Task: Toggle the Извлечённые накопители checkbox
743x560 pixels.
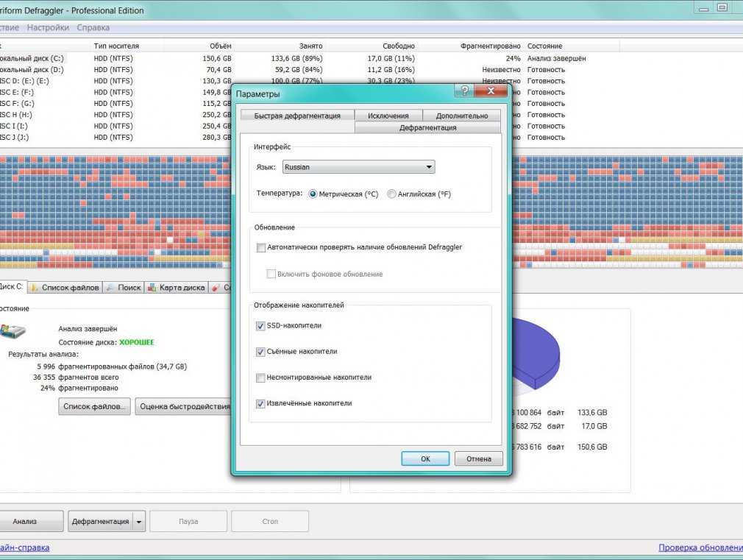Action: 260,403
